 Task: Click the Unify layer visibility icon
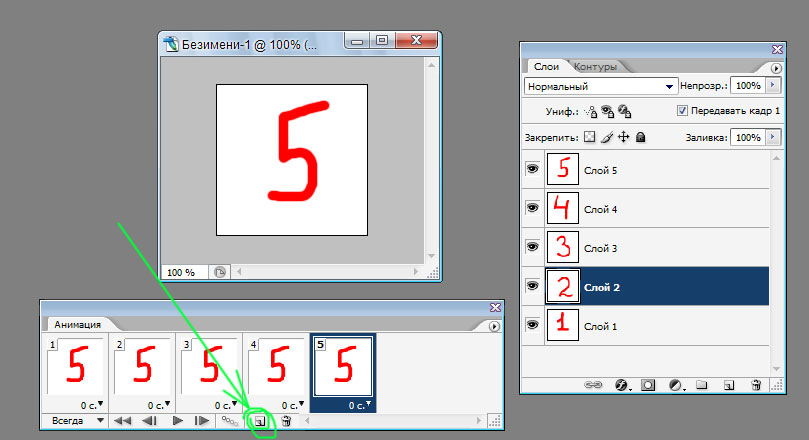coord(607,111)
